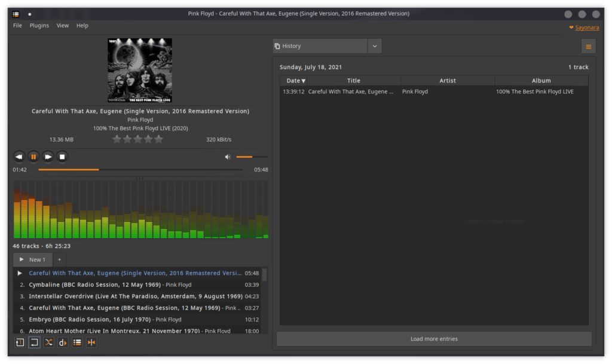Viewport: 612px width, 364px height.
Task: Open the View menu
Action: (x=62, y=25)
